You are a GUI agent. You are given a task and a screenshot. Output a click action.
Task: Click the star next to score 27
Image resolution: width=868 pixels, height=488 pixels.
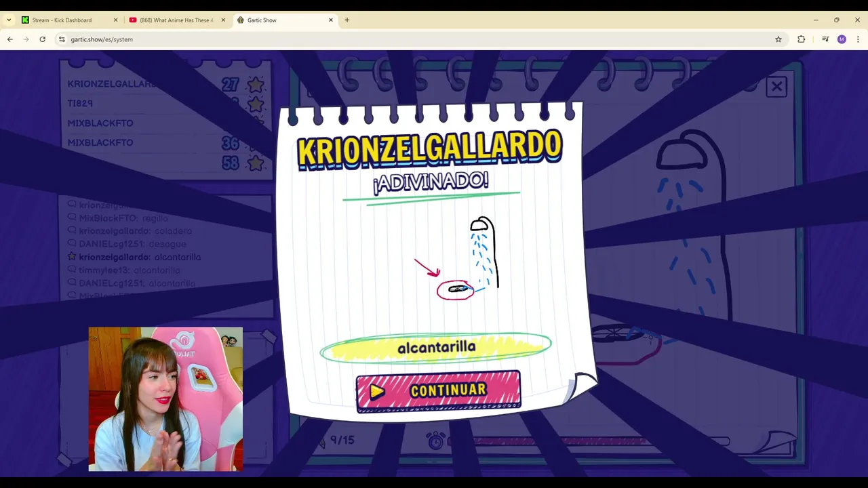[x=256, y=85]
